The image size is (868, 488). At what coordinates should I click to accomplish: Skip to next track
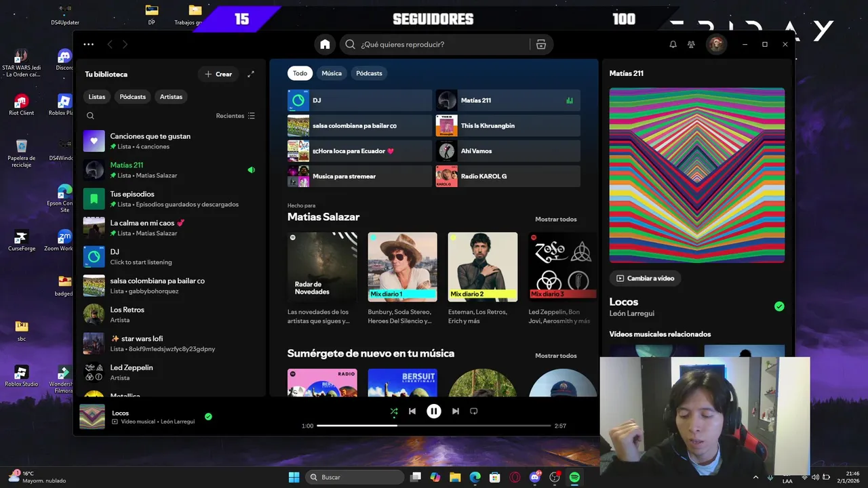(456, 411)
